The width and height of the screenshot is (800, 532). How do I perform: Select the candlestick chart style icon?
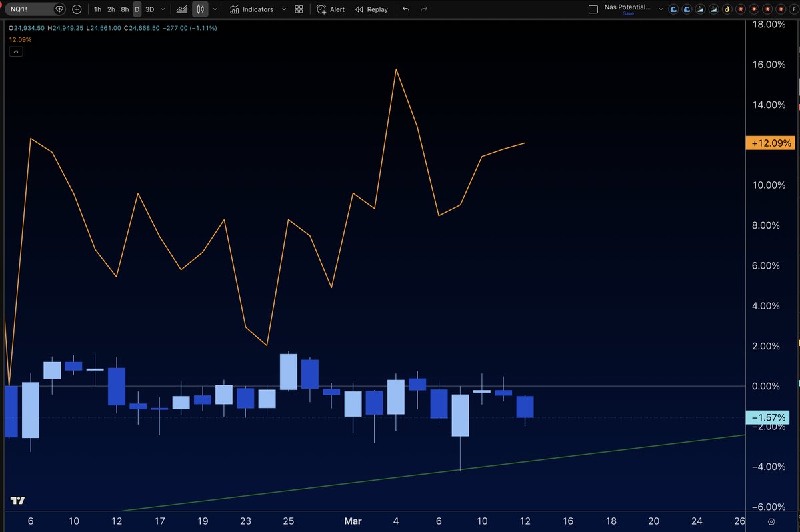(200, 9)
